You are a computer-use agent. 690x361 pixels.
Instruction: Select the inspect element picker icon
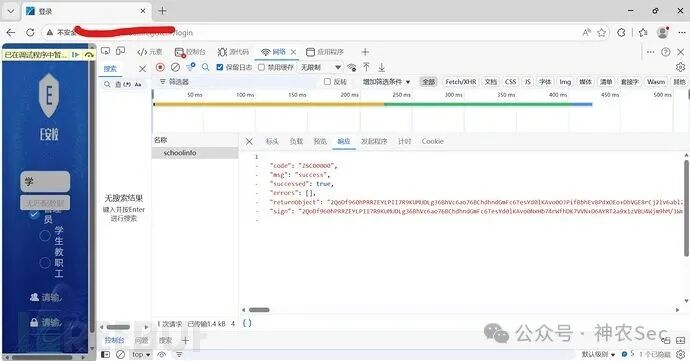click(x=106, y=51)
